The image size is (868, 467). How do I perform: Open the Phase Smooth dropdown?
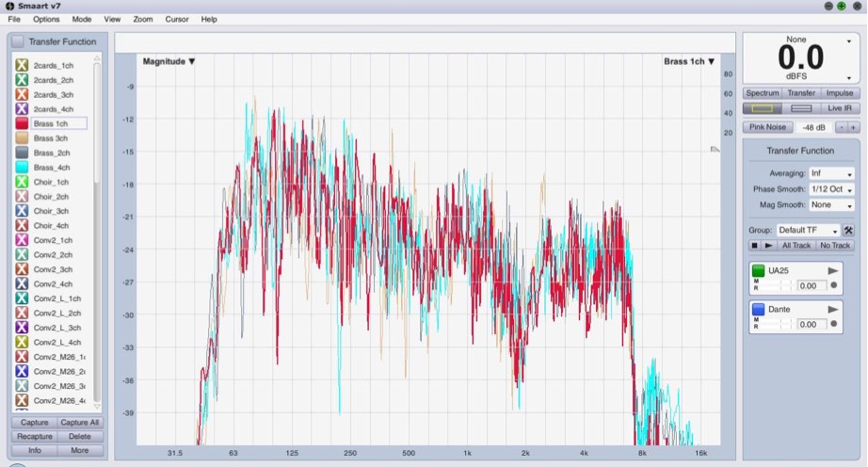(x=831, y=189)
